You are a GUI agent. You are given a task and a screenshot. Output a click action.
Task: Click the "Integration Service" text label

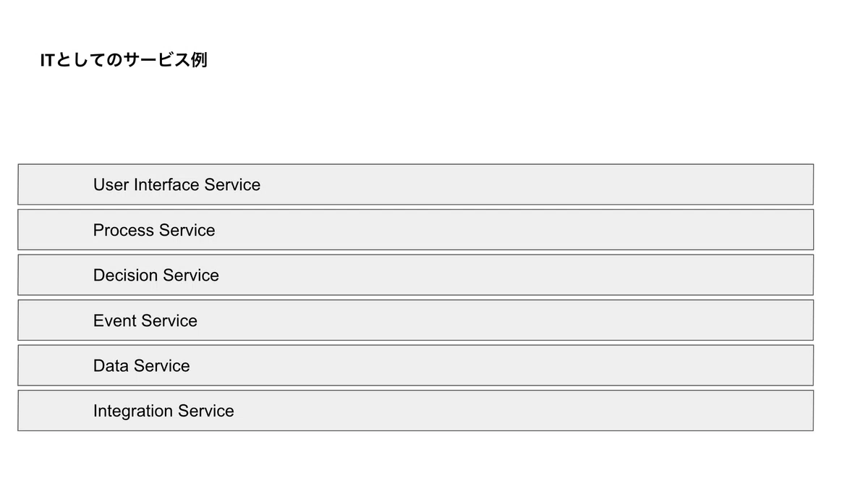pyautogui.click(x=163, y=412)
